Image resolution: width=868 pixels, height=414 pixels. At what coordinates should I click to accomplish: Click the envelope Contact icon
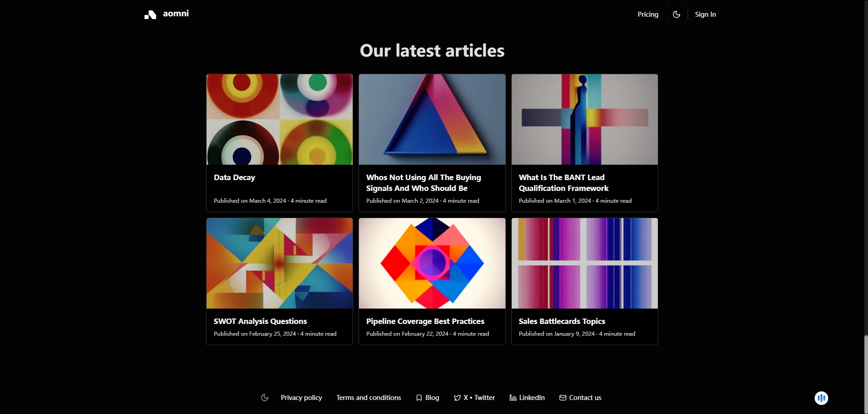coord(563,398)
